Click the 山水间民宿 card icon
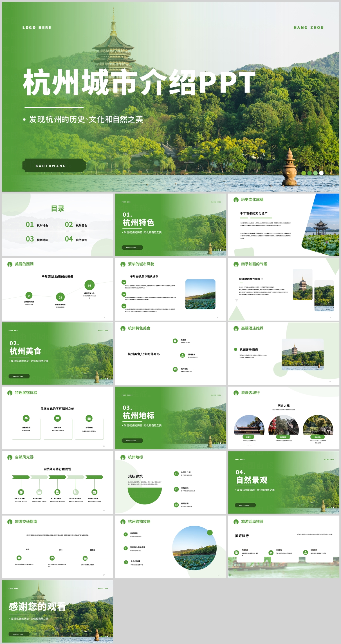Image resolution: width=341 pixels, height=644 pixels. pyautogui.click(x=26, y=418)
